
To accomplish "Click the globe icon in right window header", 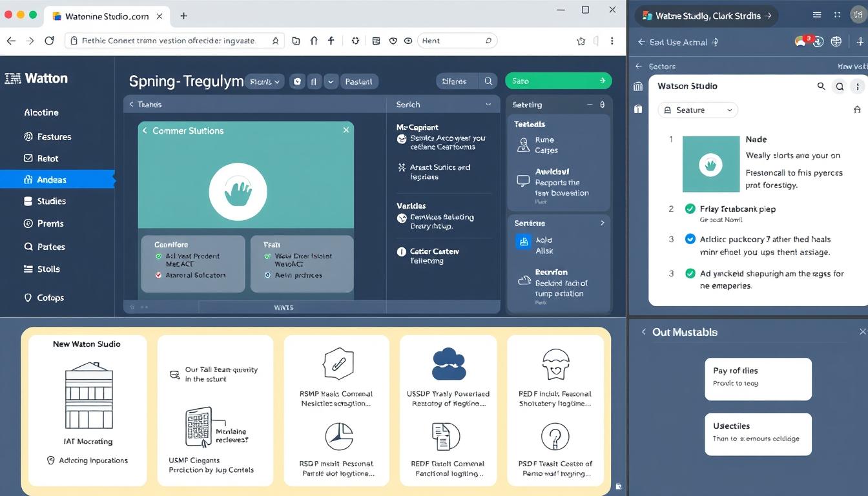I will tap(836, 41).
